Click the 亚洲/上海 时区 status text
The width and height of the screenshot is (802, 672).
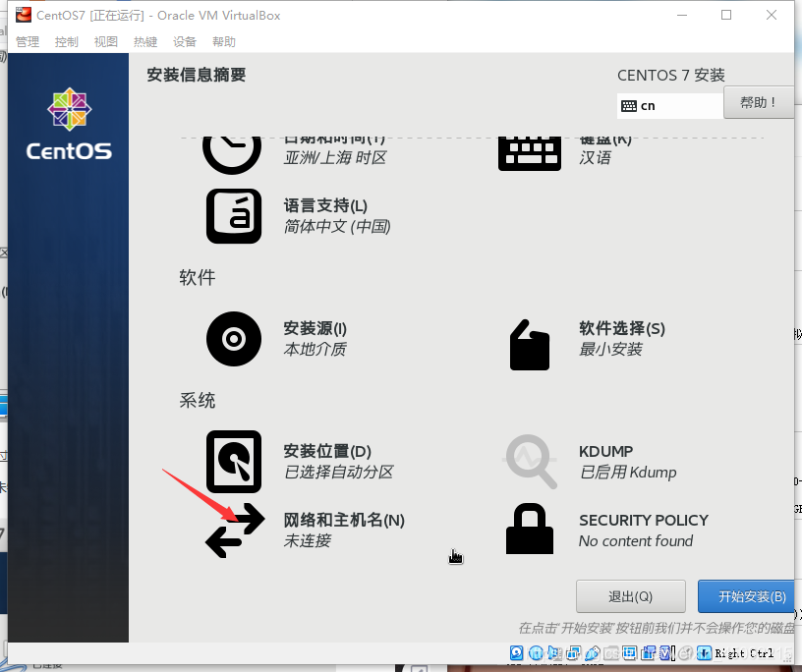(335, 157)
